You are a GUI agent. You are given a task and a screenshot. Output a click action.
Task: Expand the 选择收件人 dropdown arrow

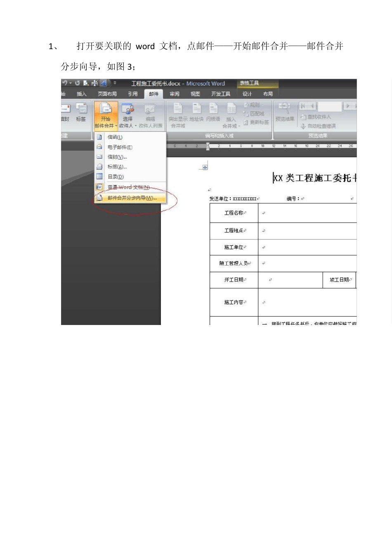tap(135, 126)
